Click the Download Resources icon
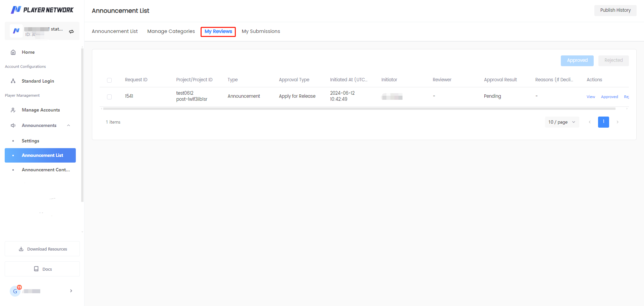This screenshot has height=306, width=644. click(x=21, y=249)
